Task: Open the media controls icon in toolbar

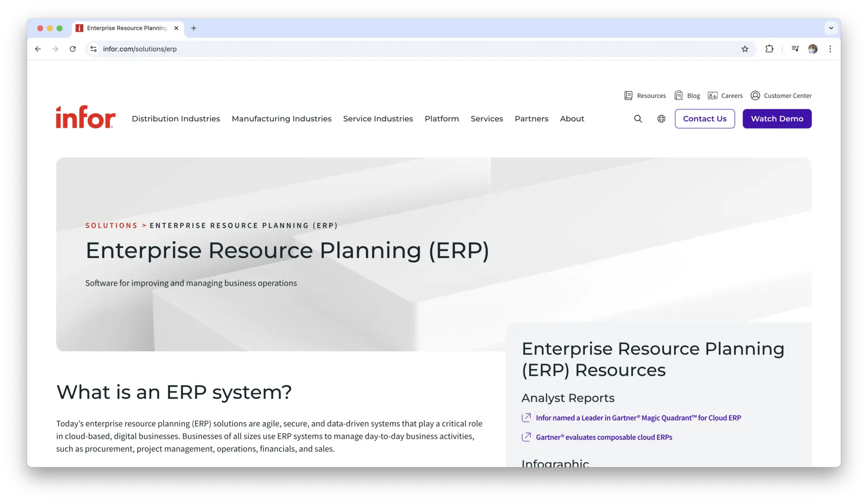Action: point(795,49)
